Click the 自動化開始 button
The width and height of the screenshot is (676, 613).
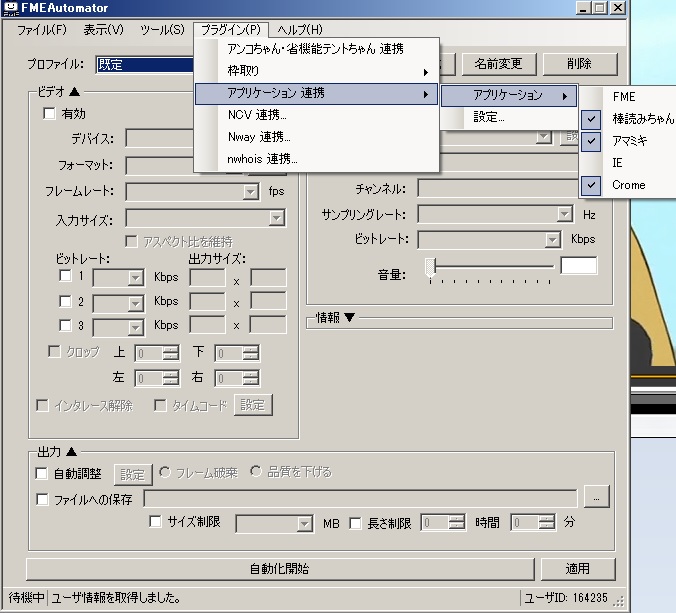pos(280,569)
